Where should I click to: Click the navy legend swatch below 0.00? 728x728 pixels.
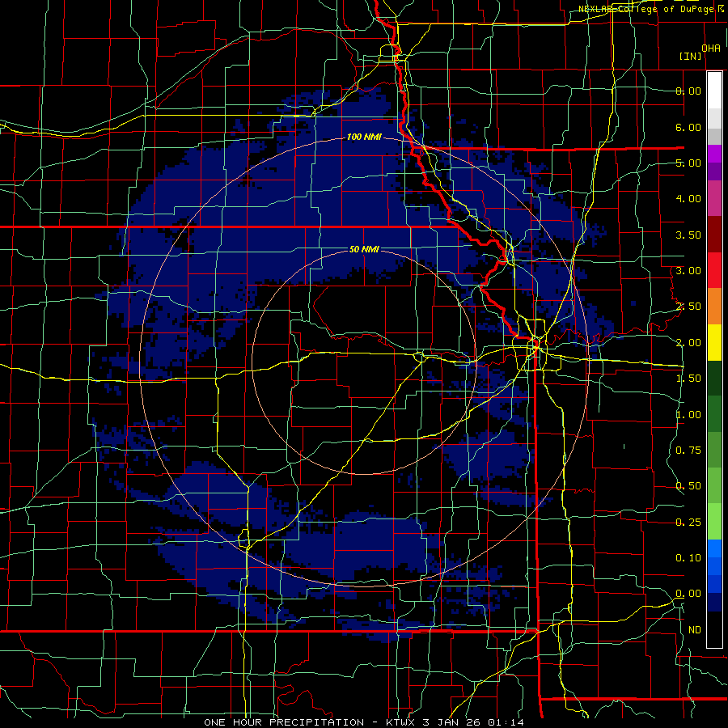[714, 603]
